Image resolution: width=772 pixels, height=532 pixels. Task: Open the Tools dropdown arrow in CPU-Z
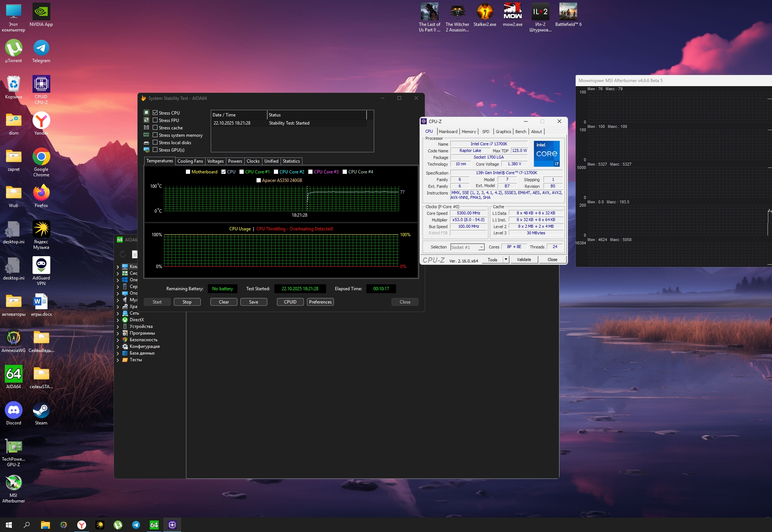pyautogui.click(x=506, y=260)
